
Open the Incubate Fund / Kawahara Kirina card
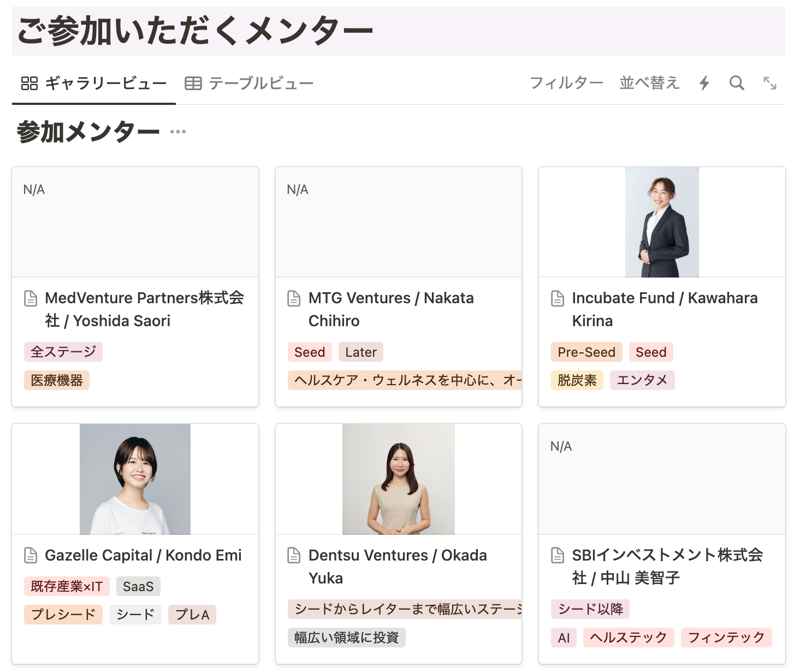[x=662, y=287]
